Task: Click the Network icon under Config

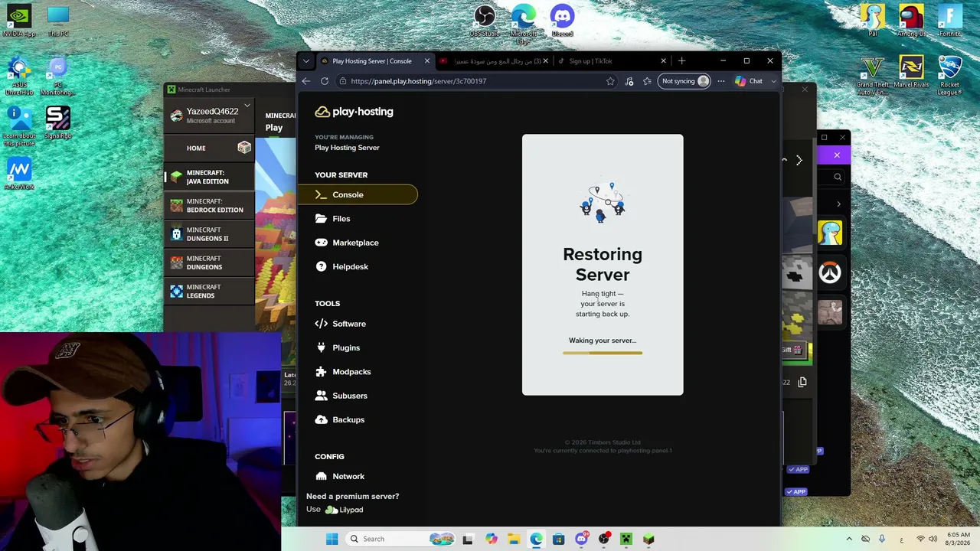Action: [321, 476]
